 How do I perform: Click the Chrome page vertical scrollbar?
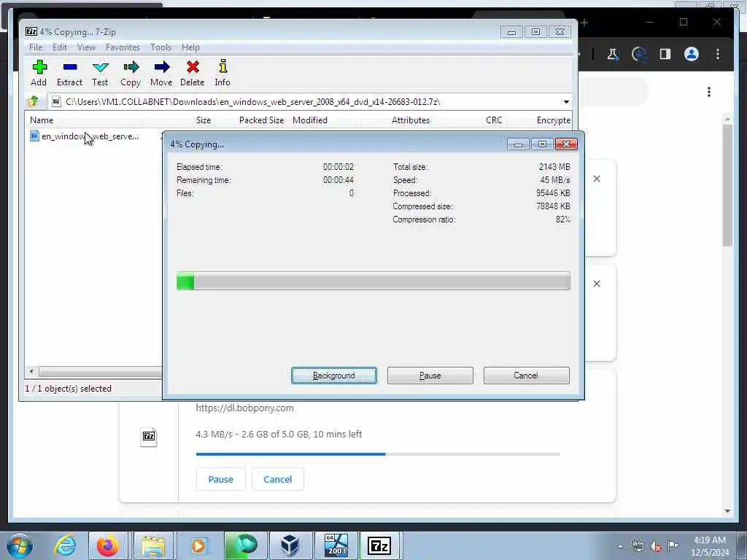727,186
